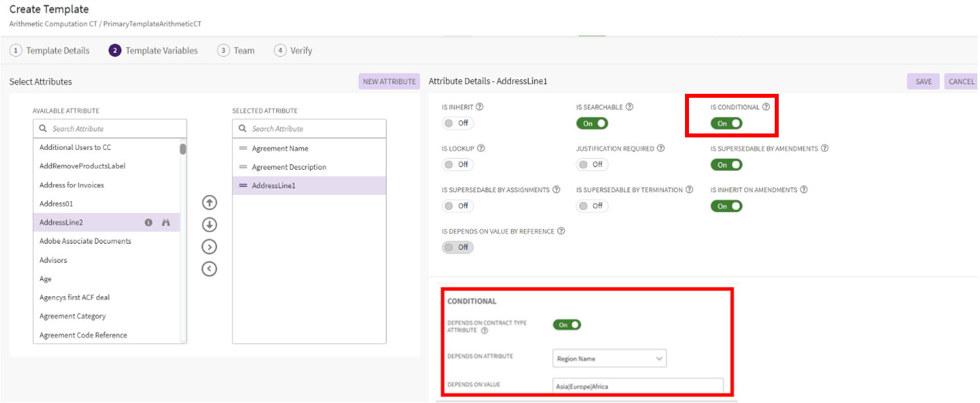
Task: Click help icon beside Is Conditional
Action: pos(766,107)
